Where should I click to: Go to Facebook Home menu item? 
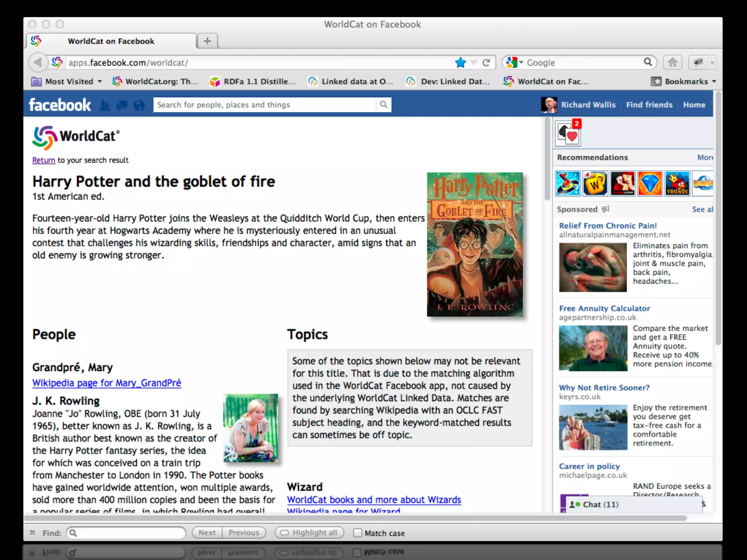pos(694,105)
